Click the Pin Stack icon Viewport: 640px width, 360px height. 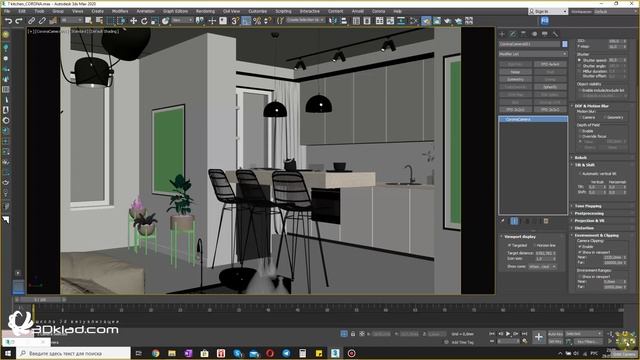pos(503,221)
